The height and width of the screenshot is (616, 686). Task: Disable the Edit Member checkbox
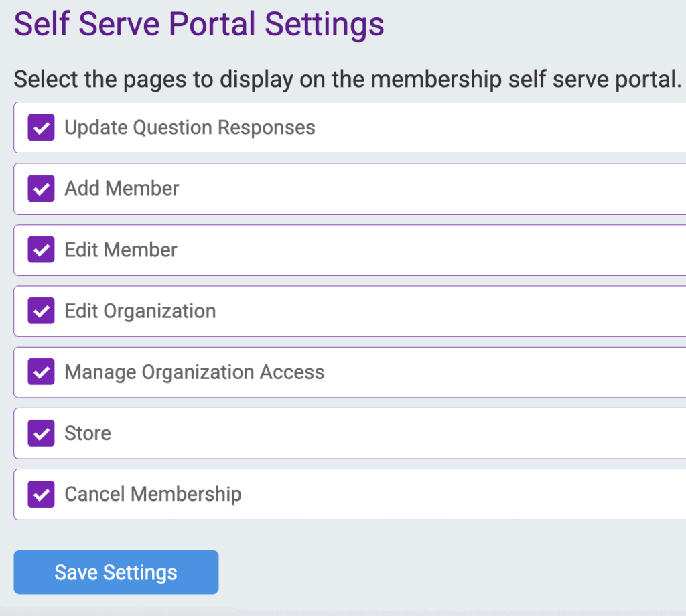pyautogui.click(x=41, y=250)
